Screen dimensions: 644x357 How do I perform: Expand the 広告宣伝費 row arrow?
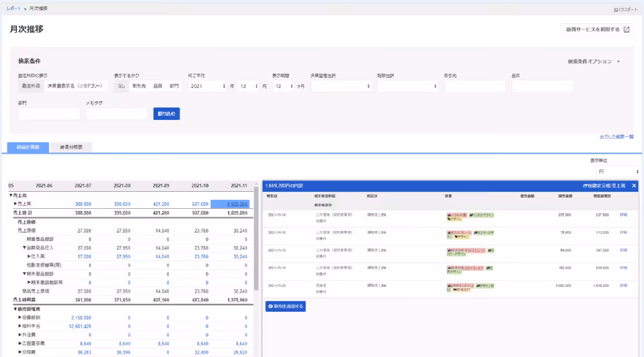[20, 343]
